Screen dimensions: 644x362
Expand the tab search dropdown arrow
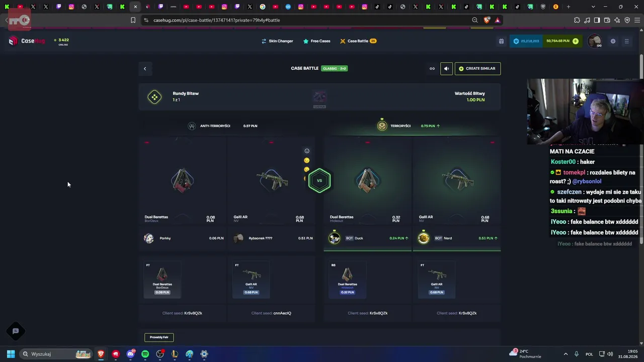(593, 7)
